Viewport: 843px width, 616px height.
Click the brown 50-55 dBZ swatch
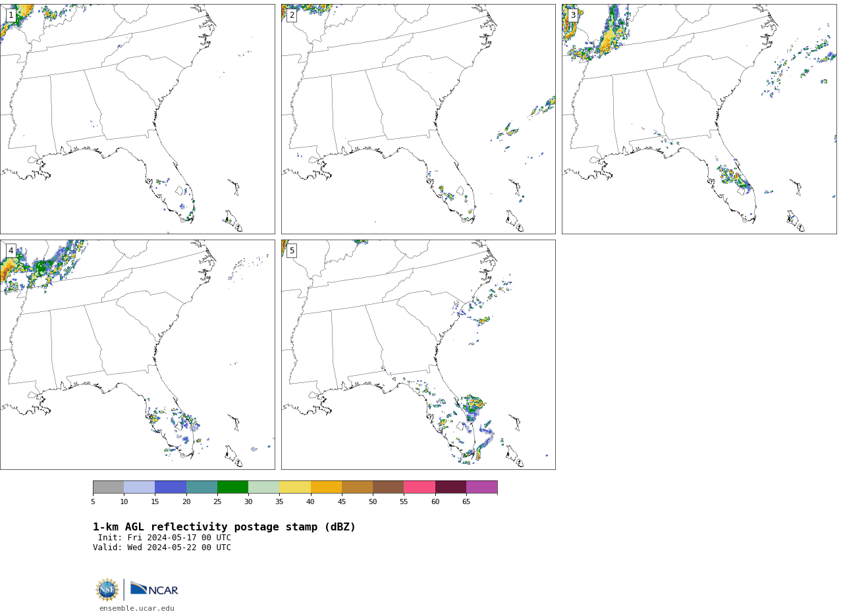coord(389,487)
